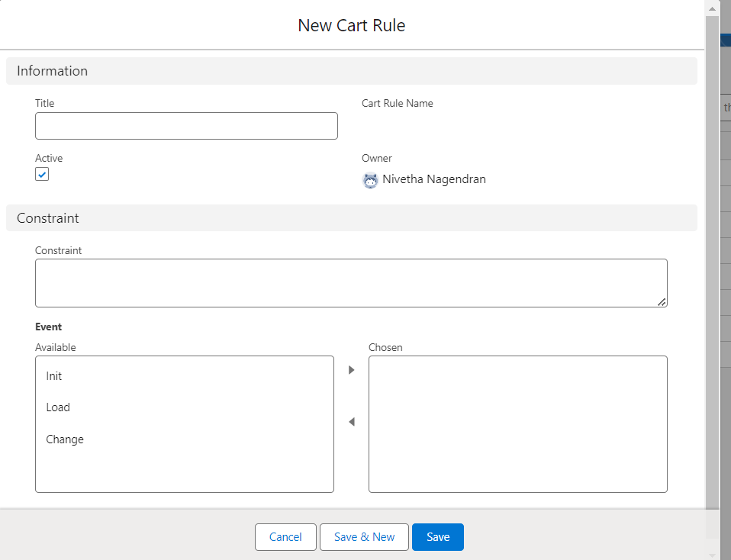Click owner name Nivetha Nagendran
The image size is (731, 560).
[433, 179]
